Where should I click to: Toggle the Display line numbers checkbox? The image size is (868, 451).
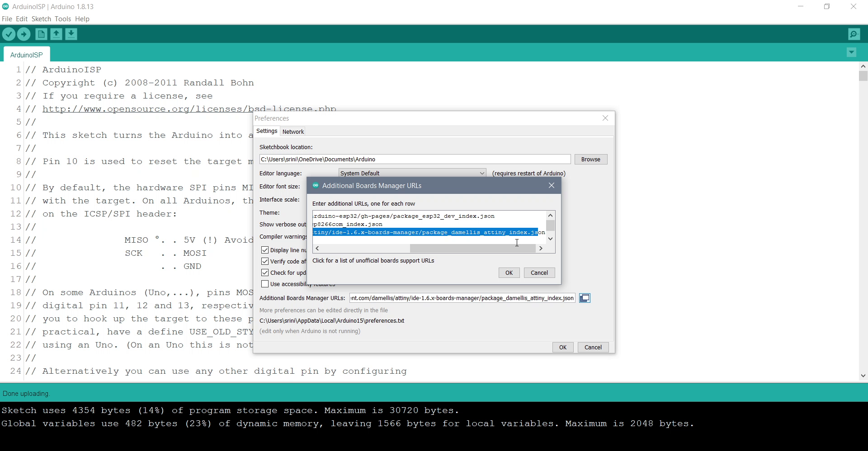[265, 250]
